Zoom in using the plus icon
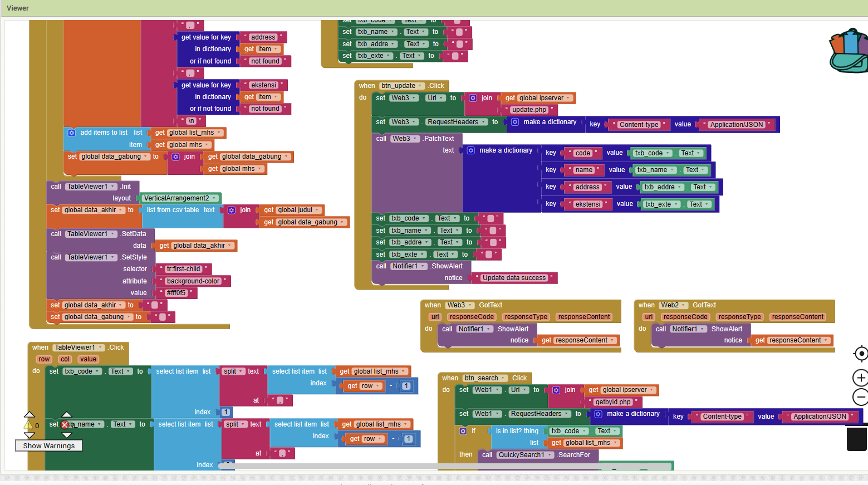 click(x=861, y=378)
